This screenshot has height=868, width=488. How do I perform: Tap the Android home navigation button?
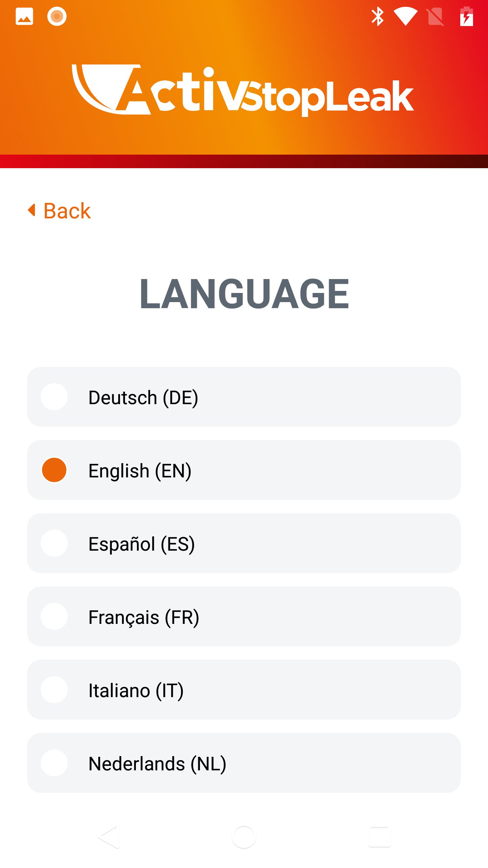[244, 837]
